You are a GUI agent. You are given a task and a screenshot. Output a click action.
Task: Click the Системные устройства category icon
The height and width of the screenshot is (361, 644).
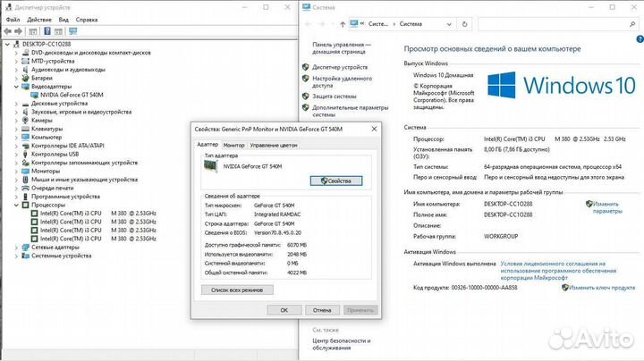coord(25,256)
